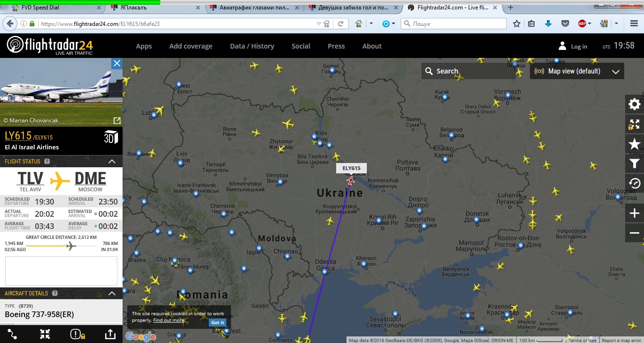Click the Aircraft Details help question mark

tap(55, 294)
